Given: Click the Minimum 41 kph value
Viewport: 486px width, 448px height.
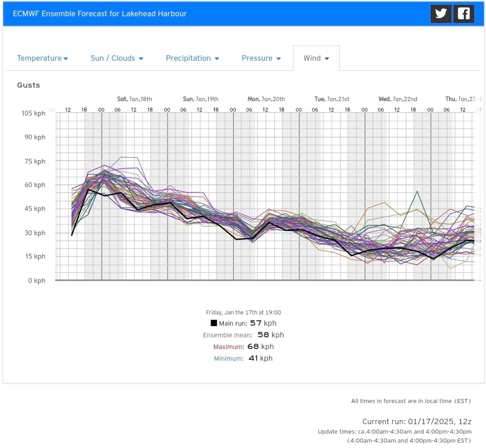Looking at the screenshot, I should (x=261, y=358).
